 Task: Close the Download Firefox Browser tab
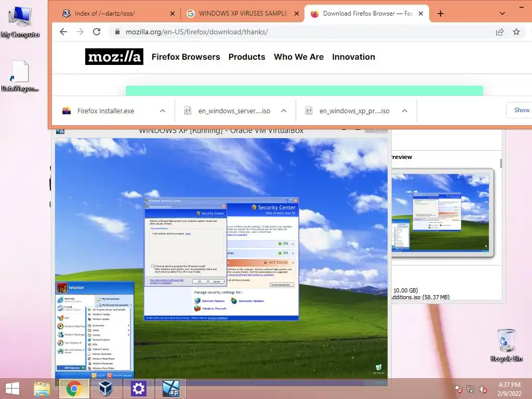(x=421, y=14)
